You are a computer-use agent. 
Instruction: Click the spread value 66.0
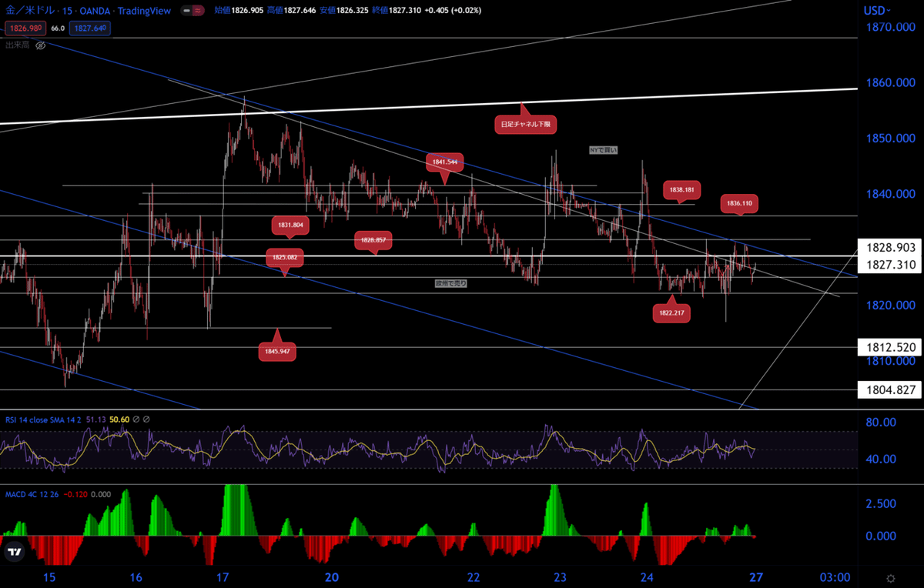point(57,28)
